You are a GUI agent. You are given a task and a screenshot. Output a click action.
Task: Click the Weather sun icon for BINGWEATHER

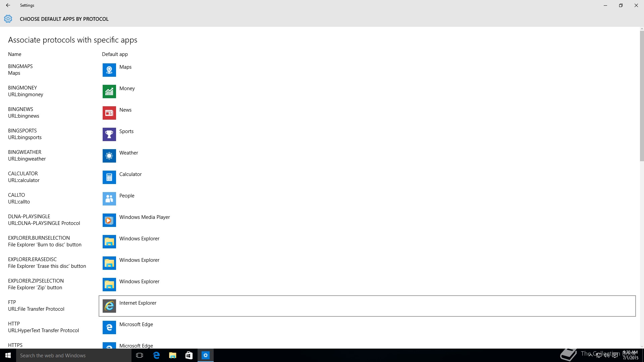pyautogui.click(x=109, y=156)
